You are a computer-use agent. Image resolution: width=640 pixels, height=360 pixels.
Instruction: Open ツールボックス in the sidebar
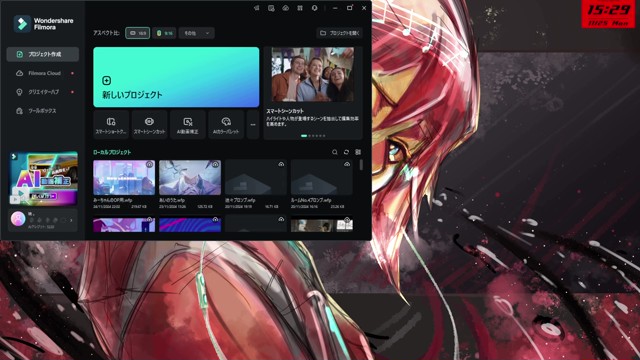(x=42, y=111)
